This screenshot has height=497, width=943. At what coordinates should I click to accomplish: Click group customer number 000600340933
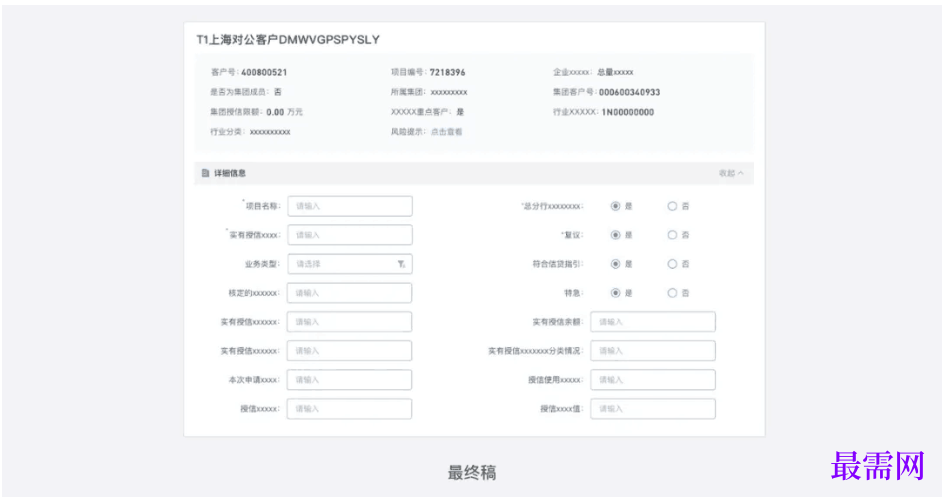(630, 92)
